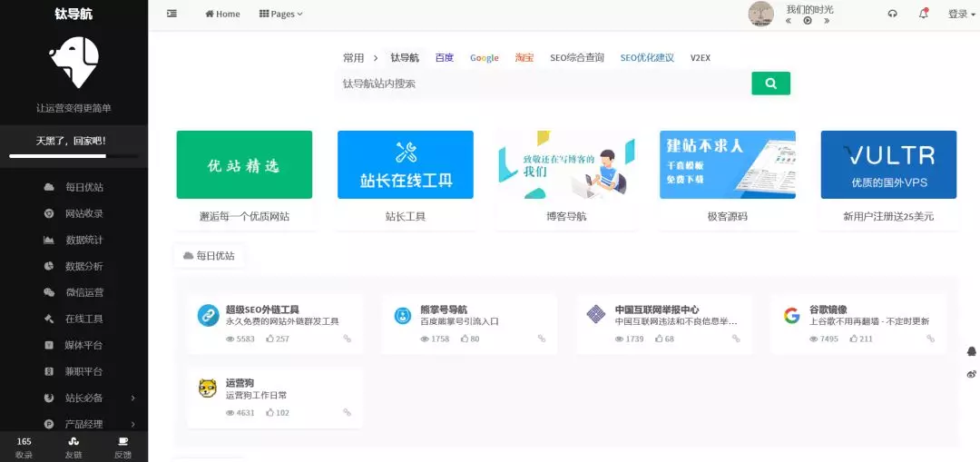980x462 pixels.
Task: Click the music album cover thumbnail
Action: 761,15
